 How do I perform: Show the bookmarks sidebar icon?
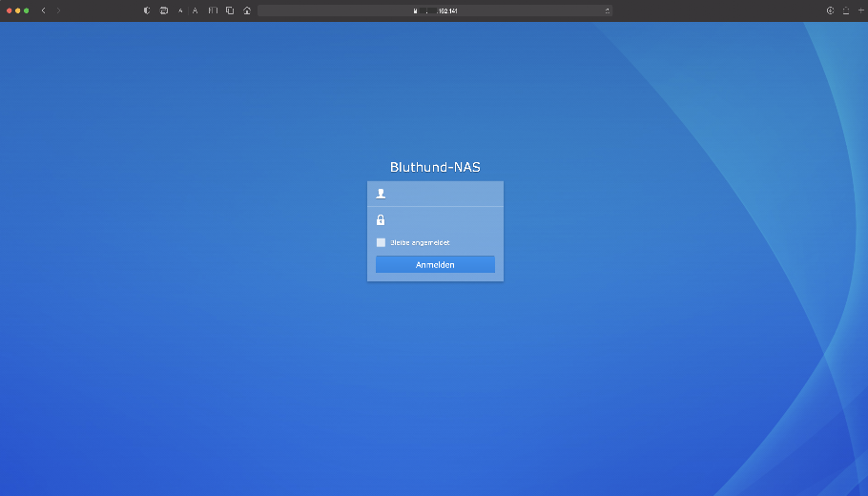coord(214,10)
